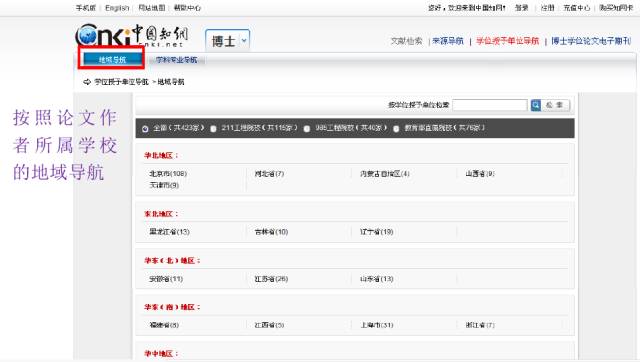
Task: Select 浙江省(7) region
Action: pyautogui.click(x=480, y=325)
